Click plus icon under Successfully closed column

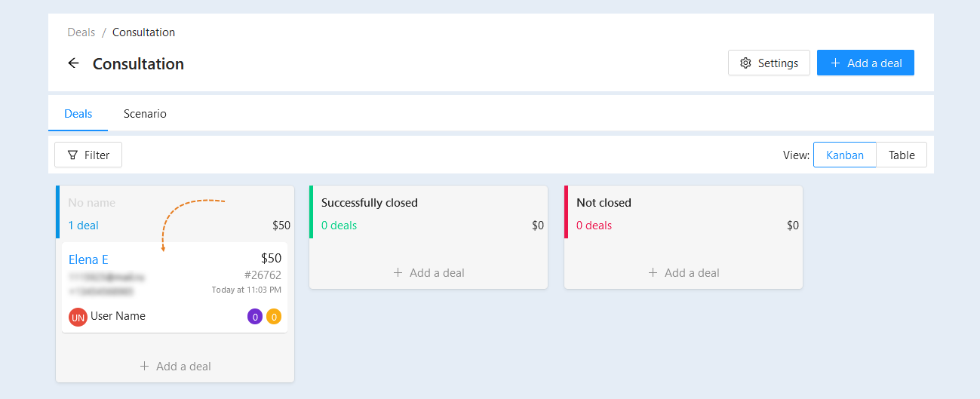point(398,273)
